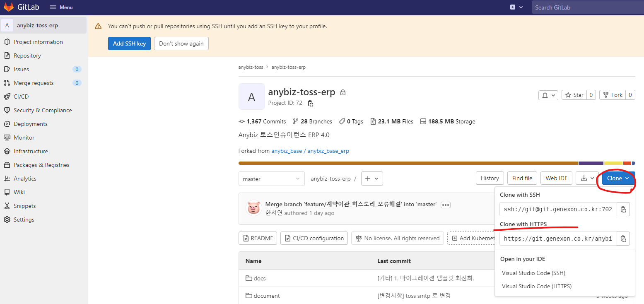Click the repository languages color bar
This screenshot has height=304, width=644.
(408, 163)
